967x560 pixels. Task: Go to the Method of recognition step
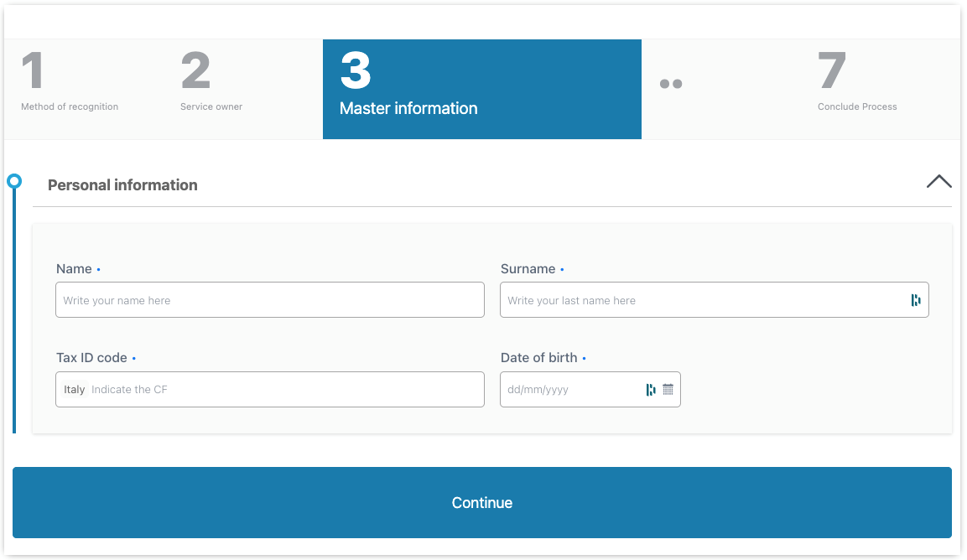(70, 106)
